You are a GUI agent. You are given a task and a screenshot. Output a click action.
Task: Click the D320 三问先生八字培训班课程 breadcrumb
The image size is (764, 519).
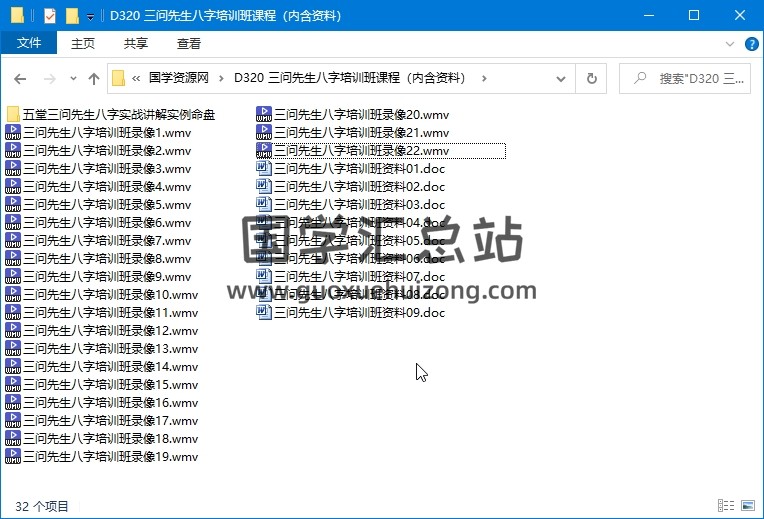pyautogui.click(x=349, y=78)
